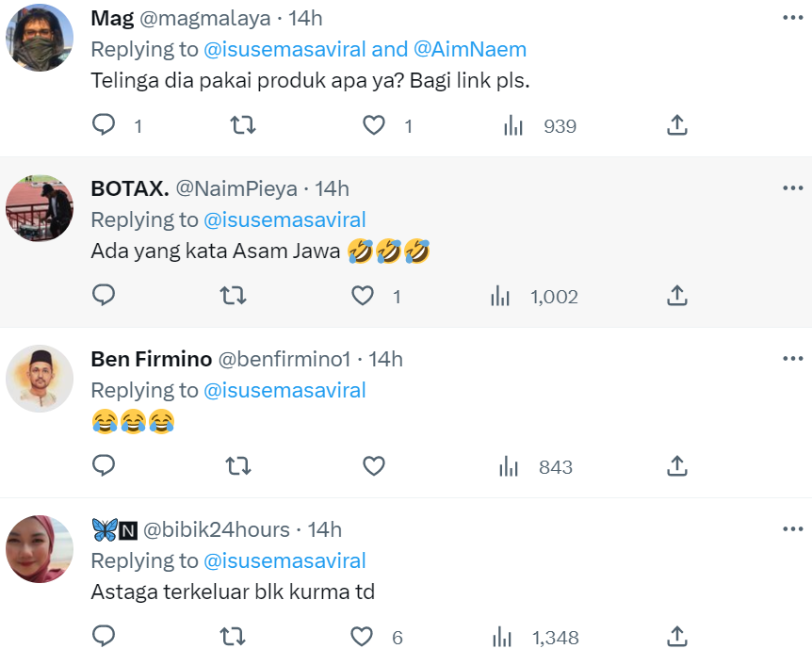Like Ben Firmino's tweet

(x=374, y=466)
